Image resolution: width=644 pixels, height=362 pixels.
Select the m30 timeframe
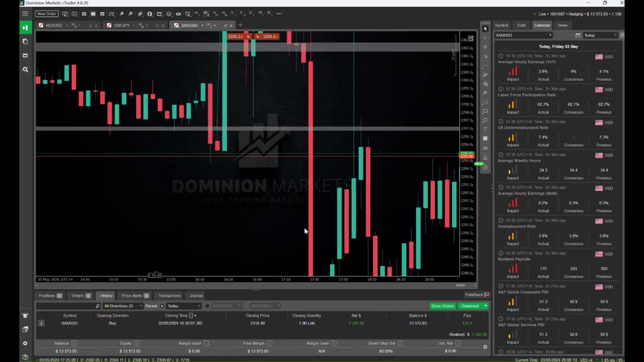[x=224, y=13]
